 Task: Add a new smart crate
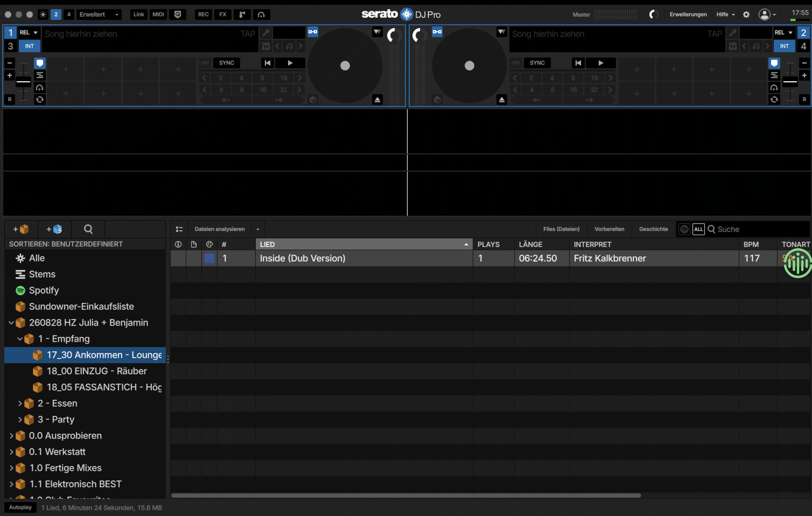click(x=54, y=229)
